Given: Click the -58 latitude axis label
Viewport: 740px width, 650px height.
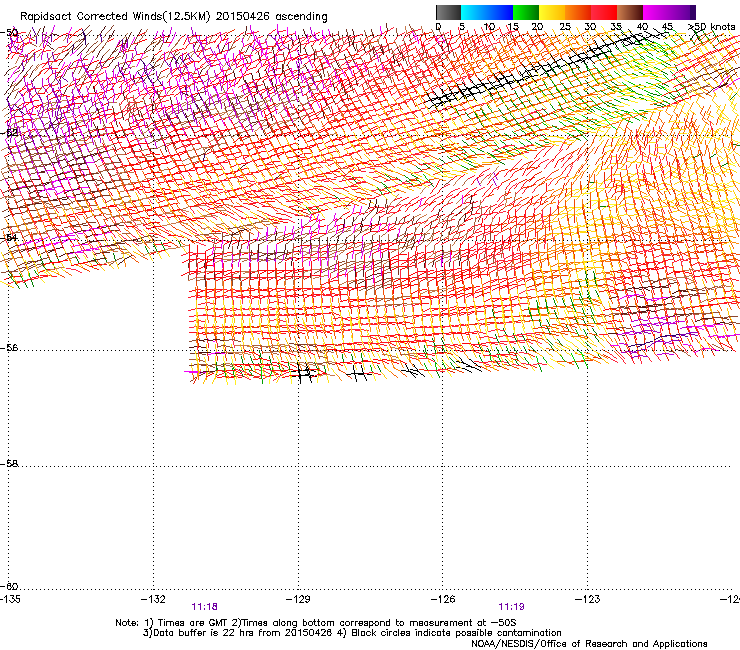Looking at the screenshot, I should [x=9, y=464].
